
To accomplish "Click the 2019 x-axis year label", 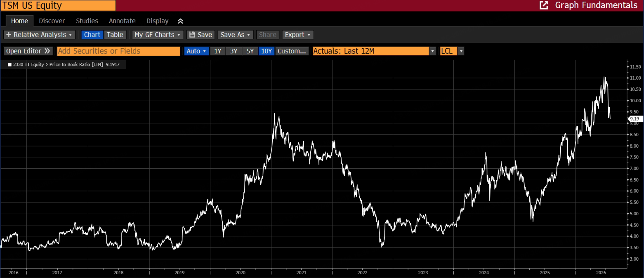I will 179,273.
